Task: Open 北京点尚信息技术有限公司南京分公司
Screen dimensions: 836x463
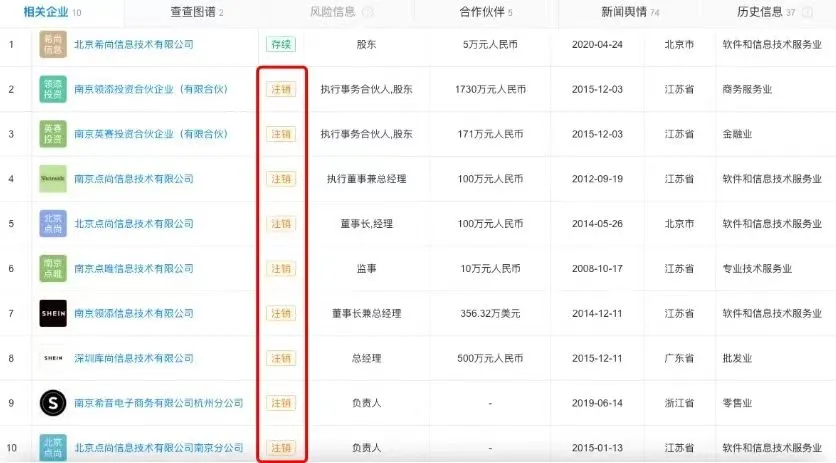Action: click(158, 448)
